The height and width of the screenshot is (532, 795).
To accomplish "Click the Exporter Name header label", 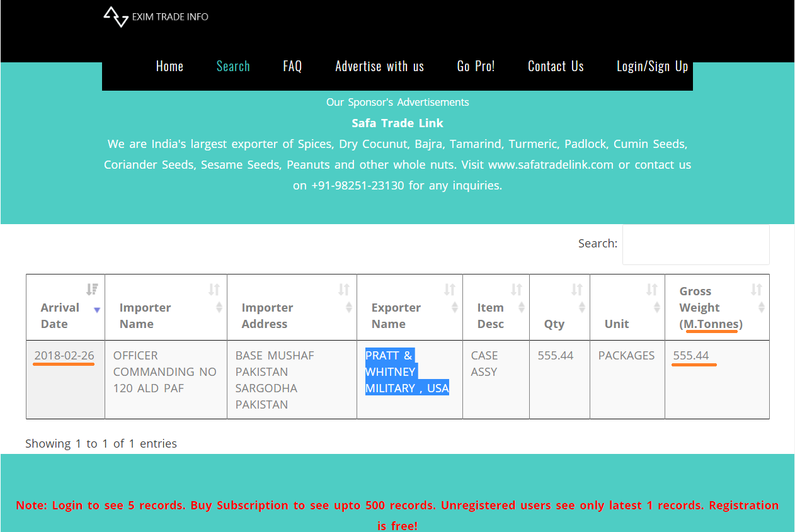I will coord(396,315).
